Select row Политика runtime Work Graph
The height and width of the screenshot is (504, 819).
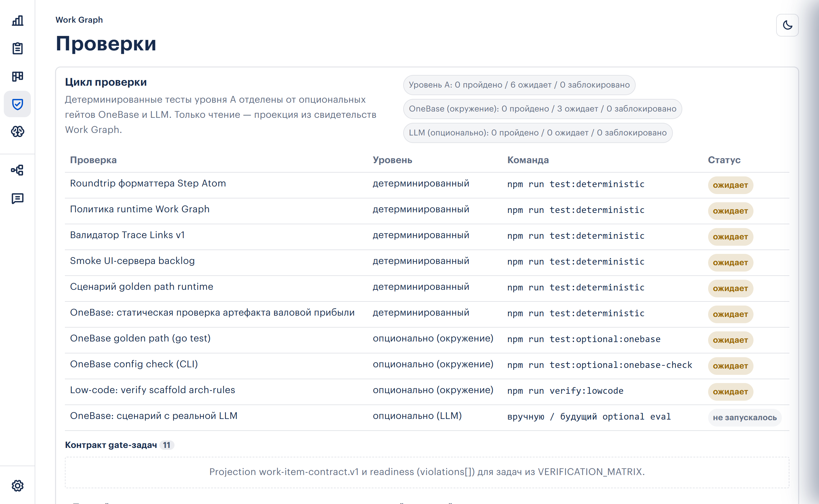click(x=427, y=211)
